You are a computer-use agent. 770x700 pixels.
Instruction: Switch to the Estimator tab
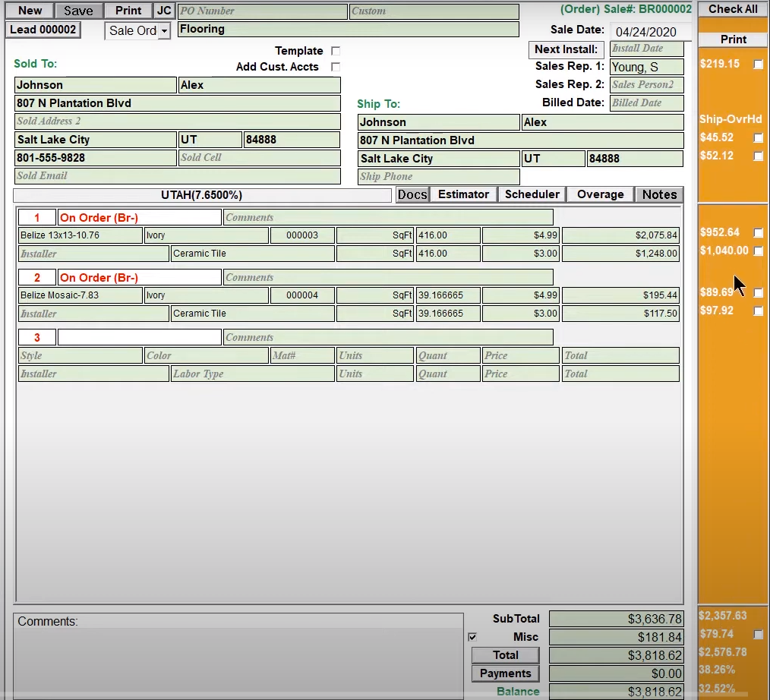tap(463, 194)
